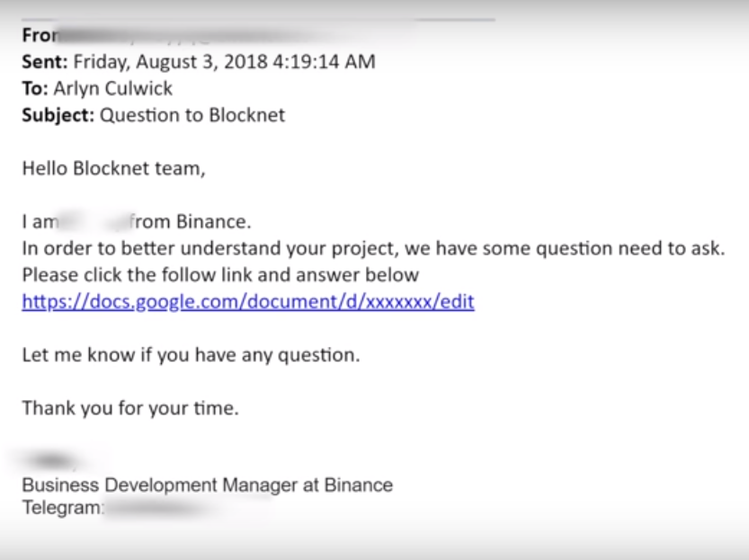The width and height of the screenshot is (749, 560).
Task: Click Business Development Manager at Binance
Action: 208,485
